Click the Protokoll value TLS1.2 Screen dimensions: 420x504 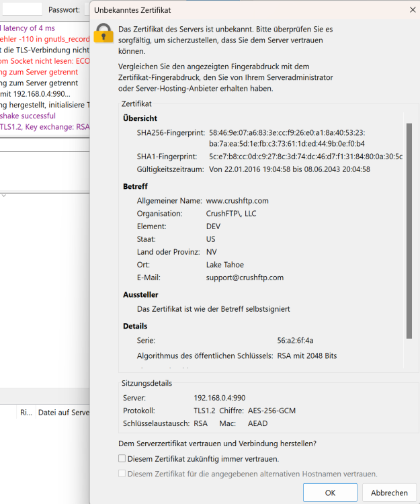click(204, 411)
